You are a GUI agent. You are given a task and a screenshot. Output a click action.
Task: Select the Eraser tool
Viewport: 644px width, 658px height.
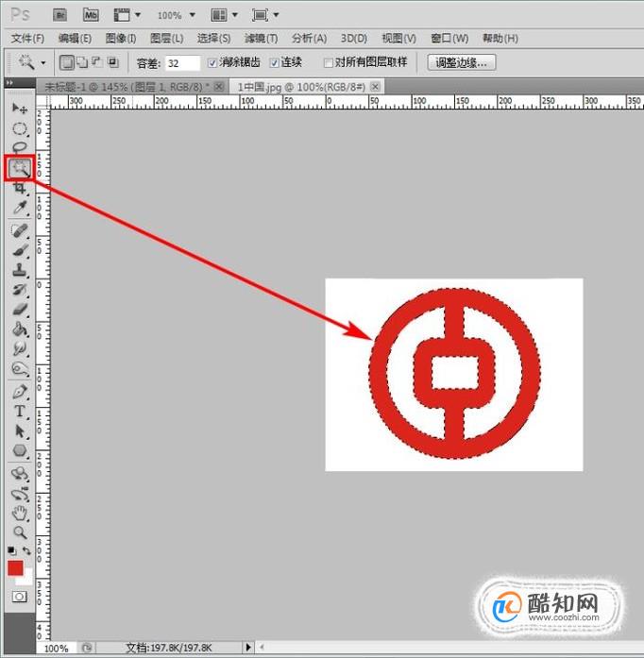click(19, 310)
